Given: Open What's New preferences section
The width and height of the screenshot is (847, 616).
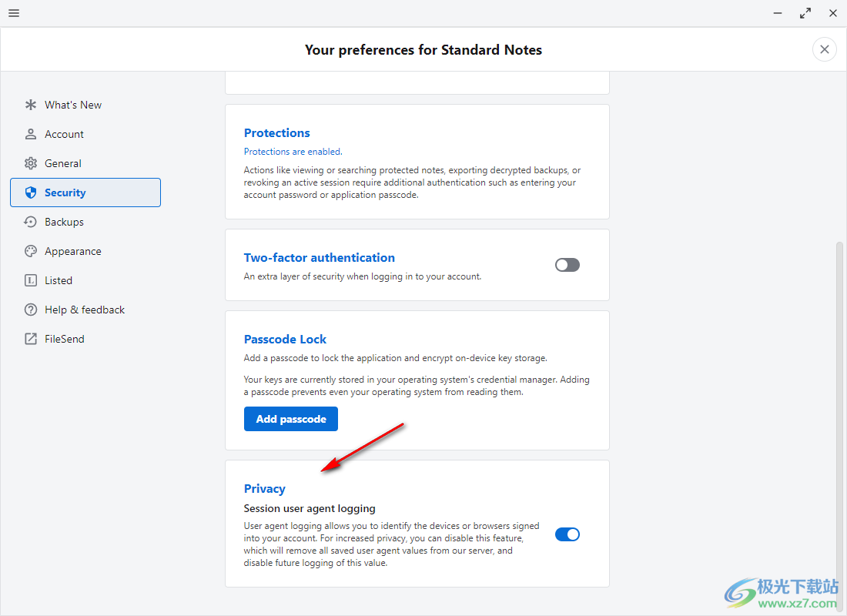Looking at the screenshot, I should coord(85,105).
